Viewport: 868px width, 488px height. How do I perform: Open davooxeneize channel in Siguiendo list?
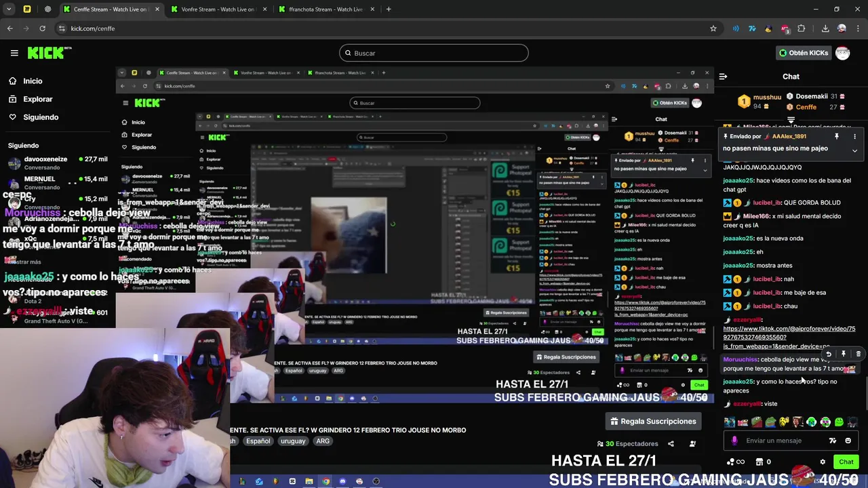pyautogui.click(x=58, y=163)
